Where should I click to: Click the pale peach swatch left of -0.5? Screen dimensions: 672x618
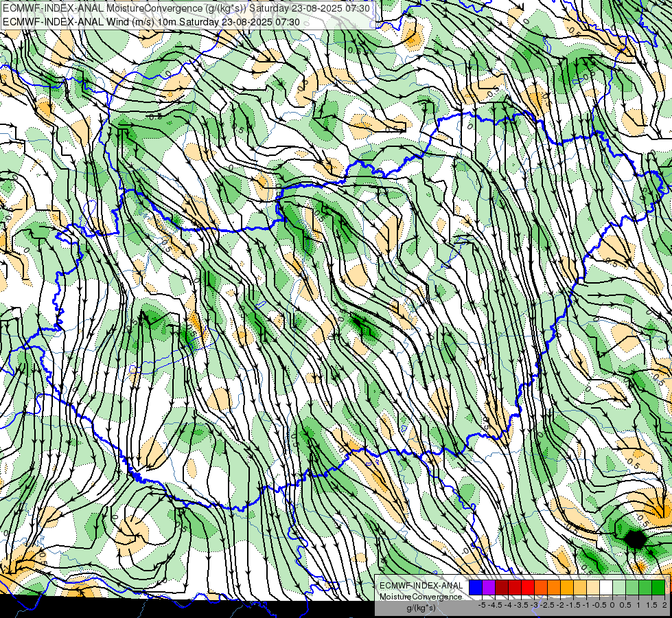pos(593,587)
